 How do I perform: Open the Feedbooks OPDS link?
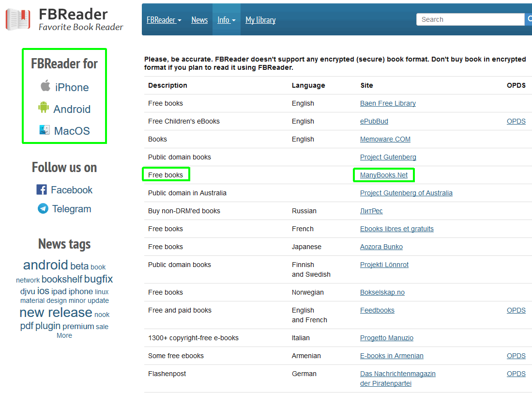click(516, 310)
